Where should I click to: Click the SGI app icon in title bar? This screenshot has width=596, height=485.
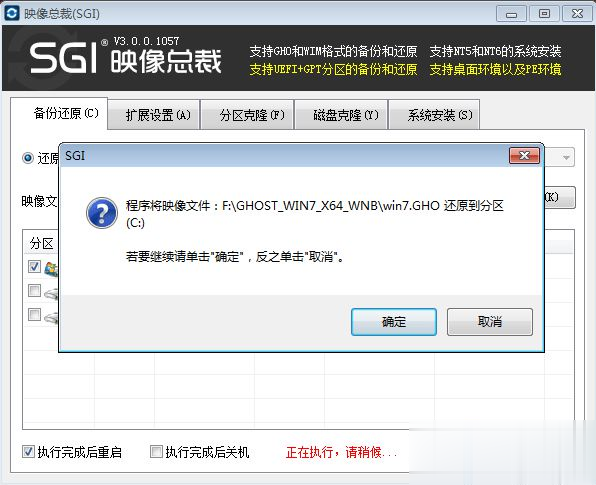11,13
